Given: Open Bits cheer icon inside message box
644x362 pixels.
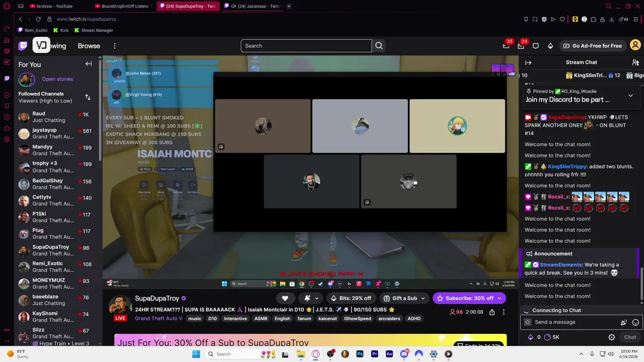Looking at the screenshot, I should (624, 322).
